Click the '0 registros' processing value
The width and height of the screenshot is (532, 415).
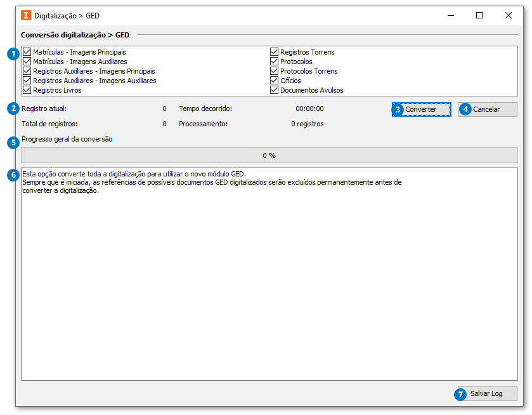tap(308, 124)
